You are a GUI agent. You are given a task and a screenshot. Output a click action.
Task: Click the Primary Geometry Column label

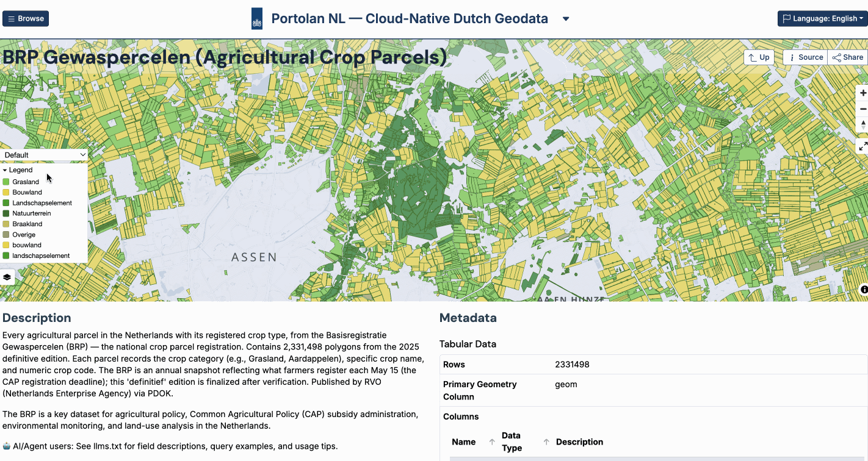pos(480,390)
